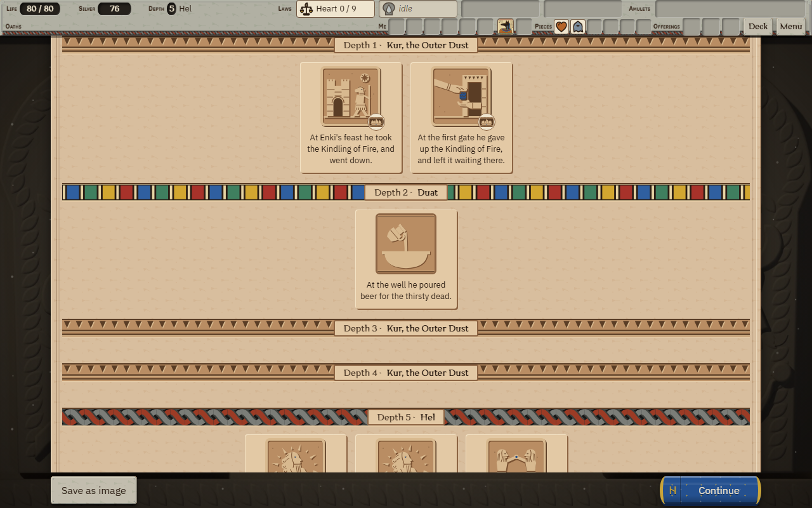Click the Pieces label
The image size is (812, 508).
[x=544, y=27]
